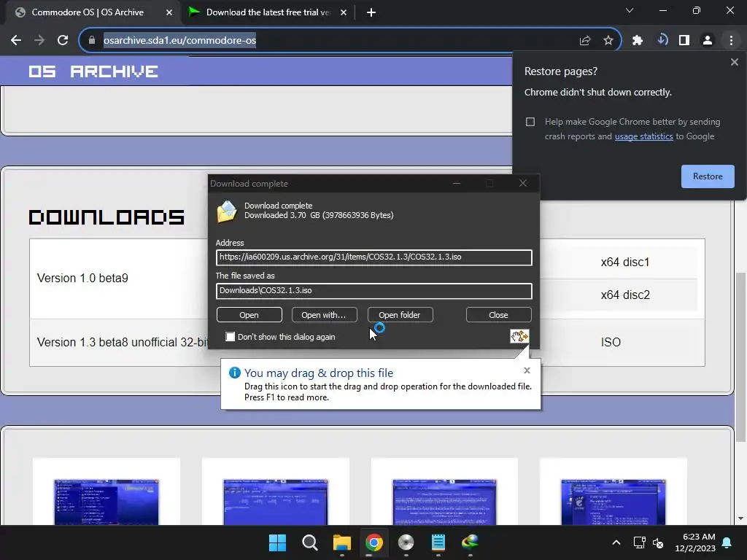Image resolution: width=747 pixels, height=560 pixels.
Task: Go back to the previous page in Chrome
Action: 16,41
